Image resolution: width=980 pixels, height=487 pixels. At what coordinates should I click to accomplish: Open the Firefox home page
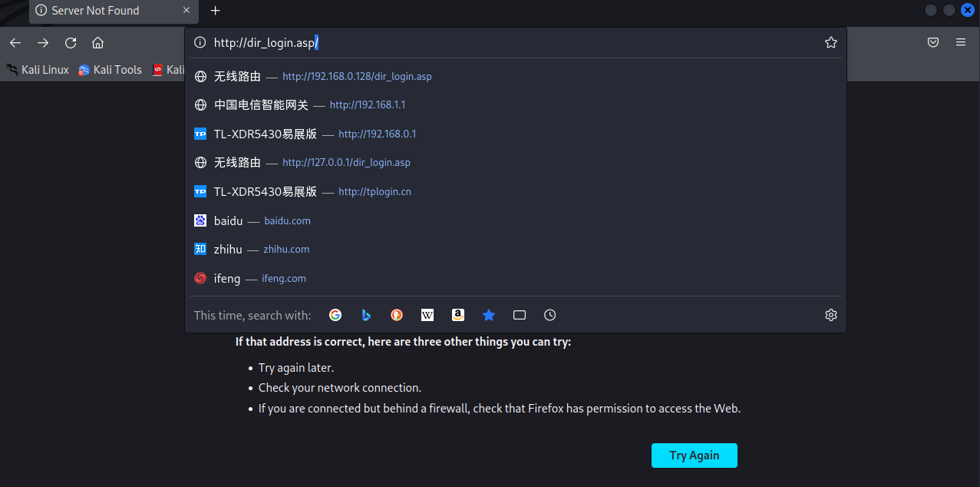click(x=97, y=43)
